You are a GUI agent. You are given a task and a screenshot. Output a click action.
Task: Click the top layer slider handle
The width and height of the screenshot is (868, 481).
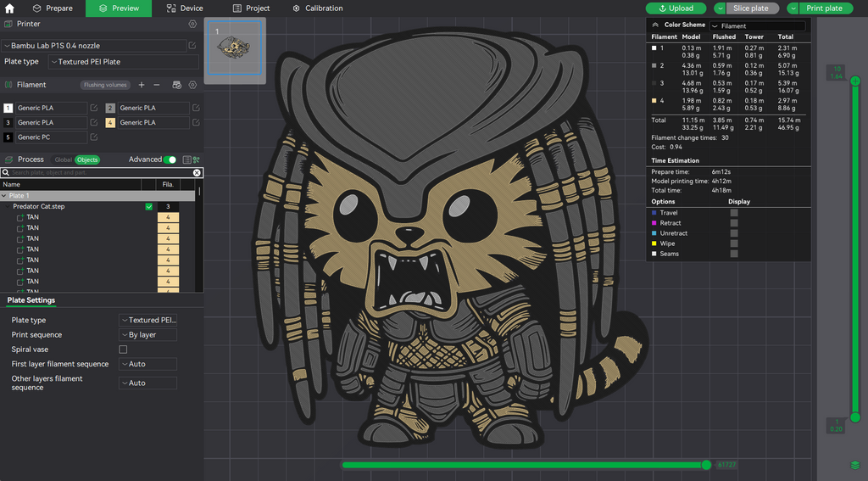tap(855, 81)
